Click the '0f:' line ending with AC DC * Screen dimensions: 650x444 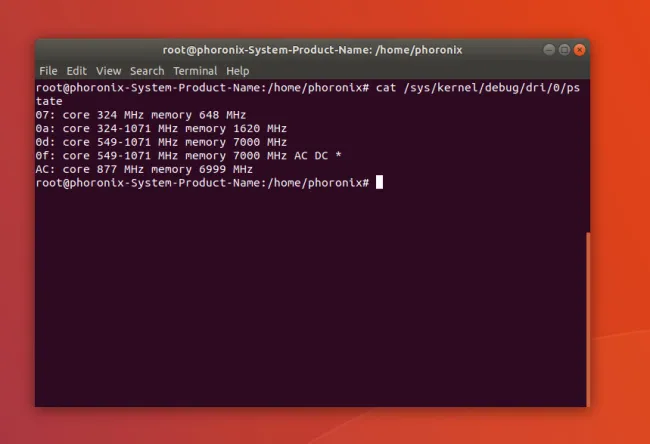188,156
